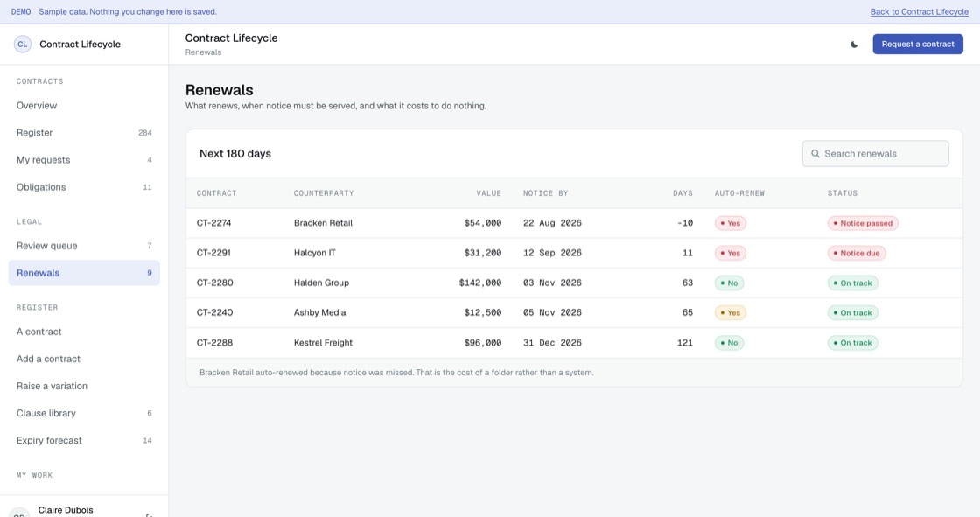Click the VALUE column header
Viewport: 980px width, 517px height.
pyautogui.click(x=489, y=193)
